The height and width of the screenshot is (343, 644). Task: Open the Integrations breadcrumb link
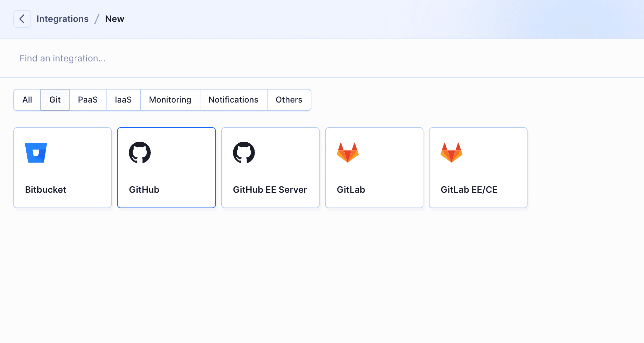pos(62,19)
